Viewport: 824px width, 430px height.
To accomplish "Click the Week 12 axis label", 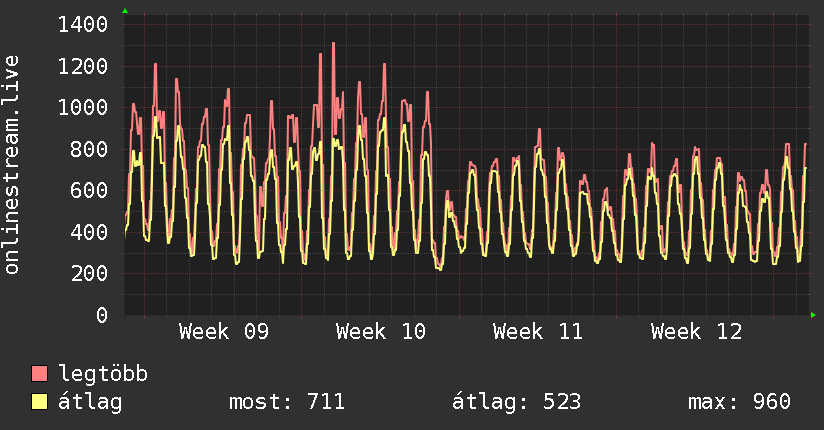I will click(x=696, y=332).
